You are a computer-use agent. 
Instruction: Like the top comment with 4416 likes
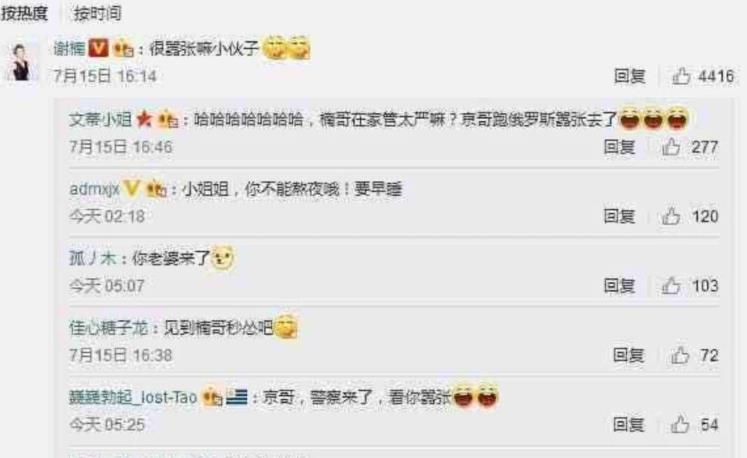(681, 76)
